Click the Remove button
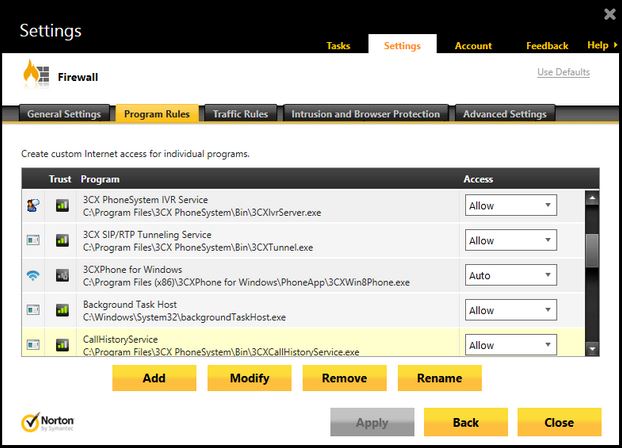The image size is (622, 448). coord(344,378)
